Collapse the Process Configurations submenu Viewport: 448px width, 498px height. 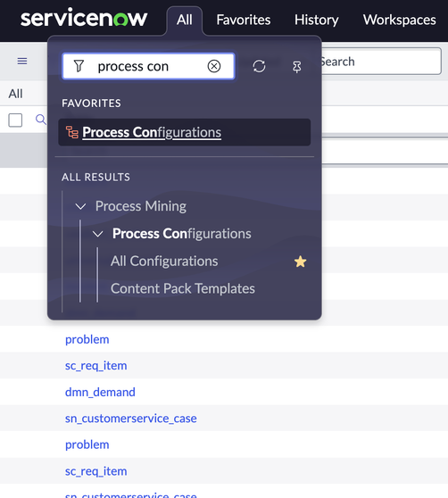point(98,234)
